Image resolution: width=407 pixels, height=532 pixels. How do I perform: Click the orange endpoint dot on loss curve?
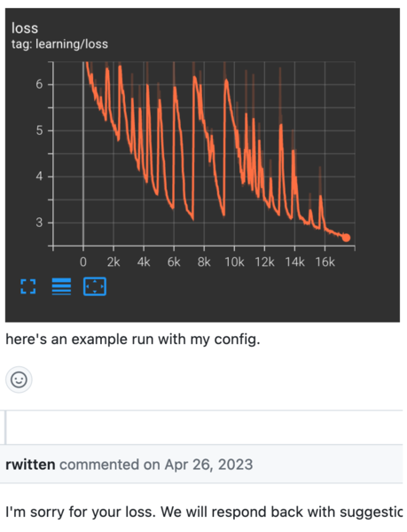tap(346, 238)
